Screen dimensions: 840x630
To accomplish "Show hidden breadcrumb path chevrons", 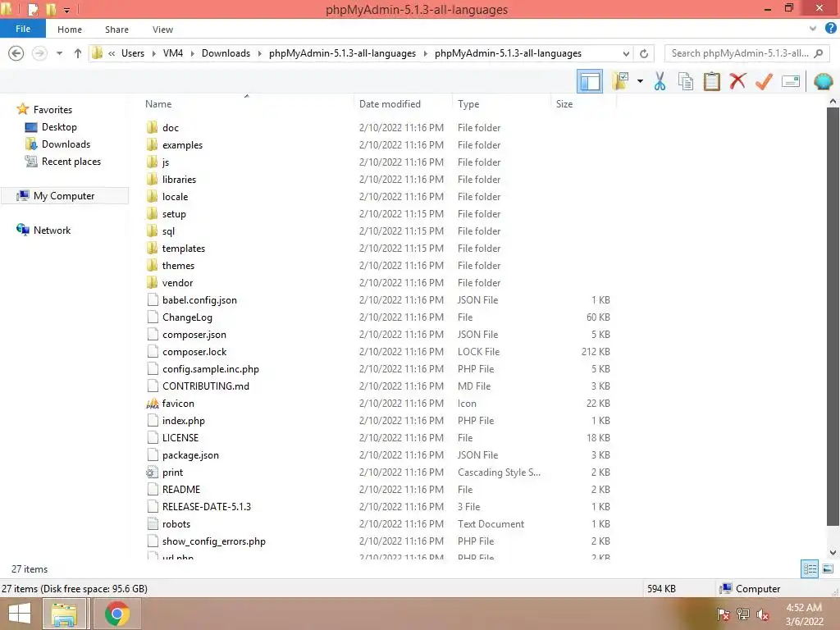I will (112, 53).
